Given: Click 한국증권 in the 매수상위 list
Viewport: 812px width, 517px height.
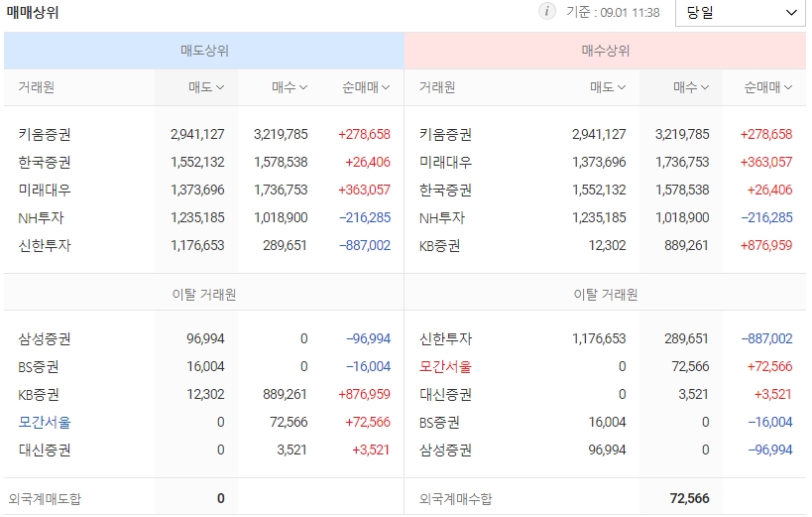Looking at the screenshot, I should click(x=445, y=190).
